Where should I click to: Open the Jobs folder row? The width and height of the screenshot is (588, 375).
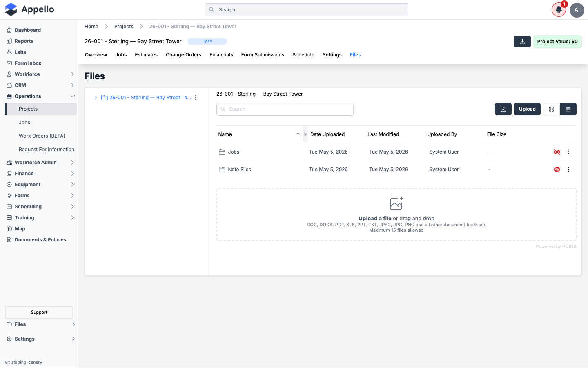(396, 152)
